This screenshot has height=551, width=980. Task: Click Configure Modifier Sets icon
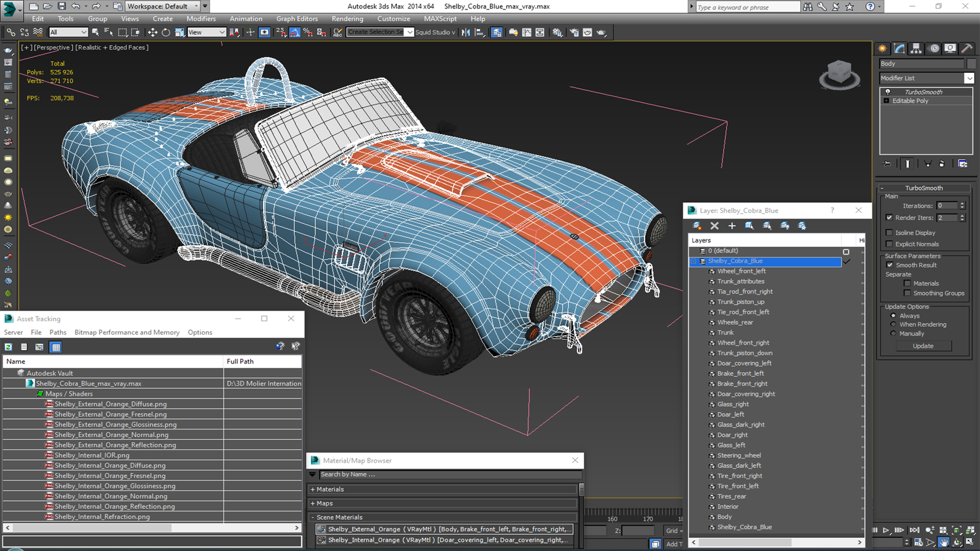pyautogui.click(x=963, y=164)
